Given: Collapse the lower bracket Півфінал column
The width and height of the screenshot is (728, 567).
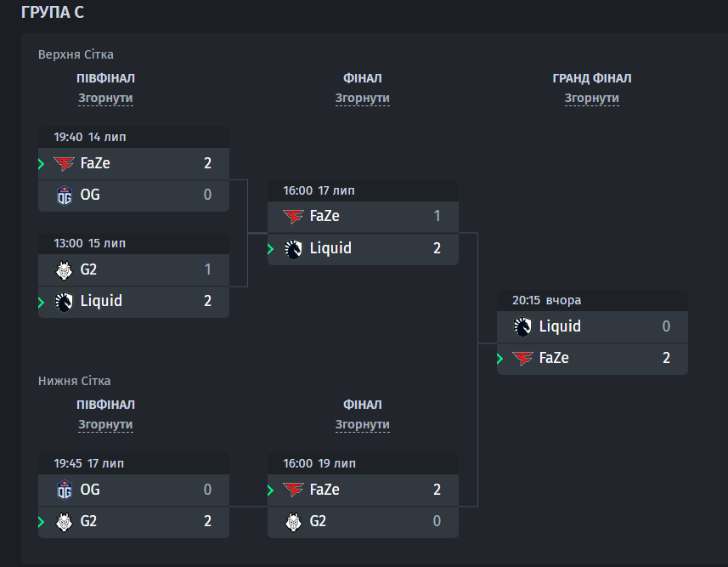Looking at the screenshot, I should [x=105, y=424].
